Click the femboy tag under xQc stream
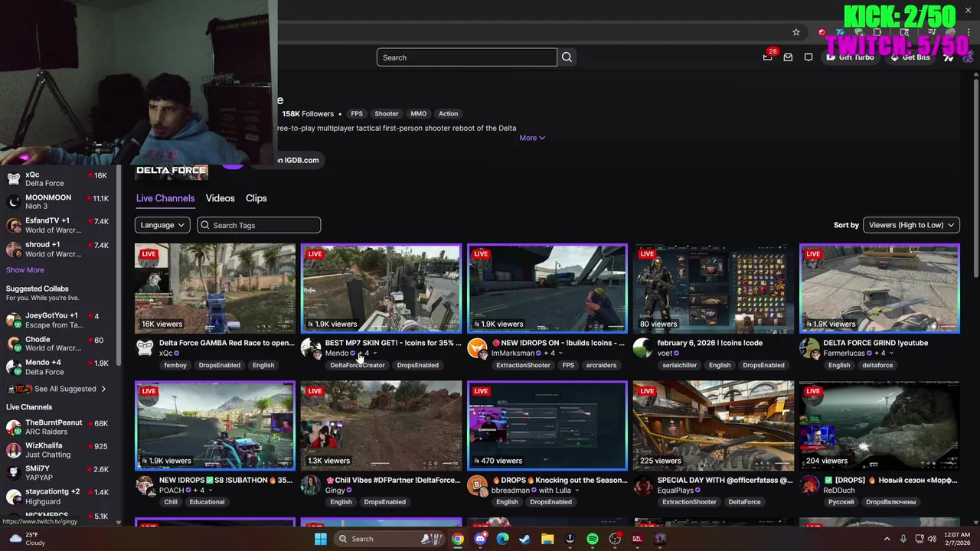 (x=175, y=365)
